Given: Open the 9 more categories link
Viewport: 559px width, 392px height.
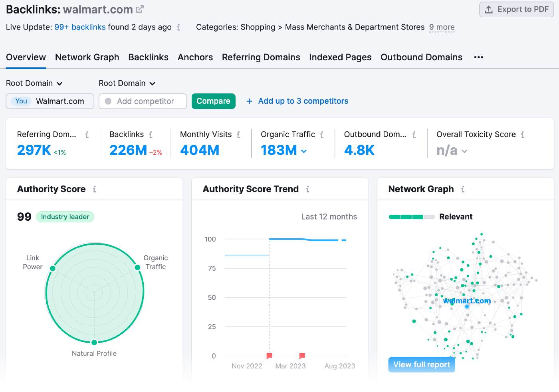Looking at the screenshot, I should 442,27.
